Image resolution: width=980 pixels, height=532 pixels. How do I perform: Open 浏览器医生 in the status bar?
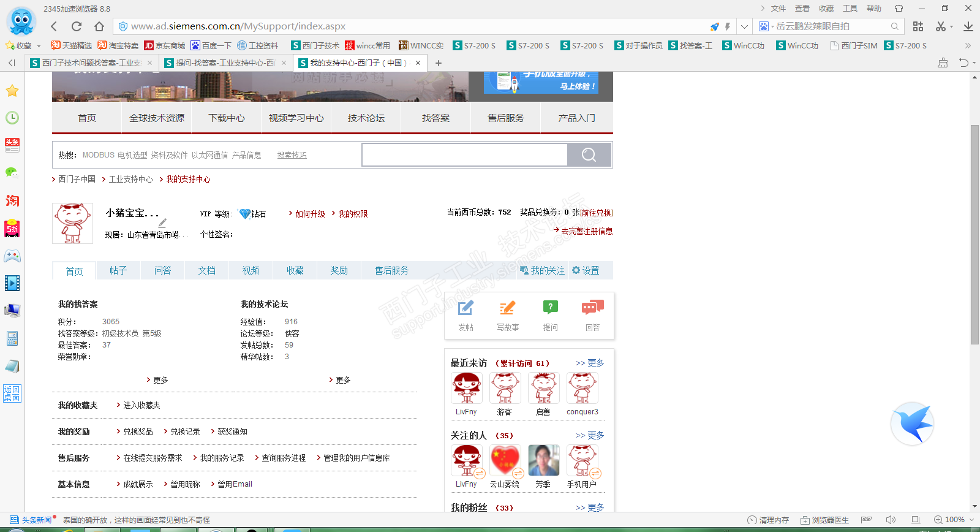[824, 520]
